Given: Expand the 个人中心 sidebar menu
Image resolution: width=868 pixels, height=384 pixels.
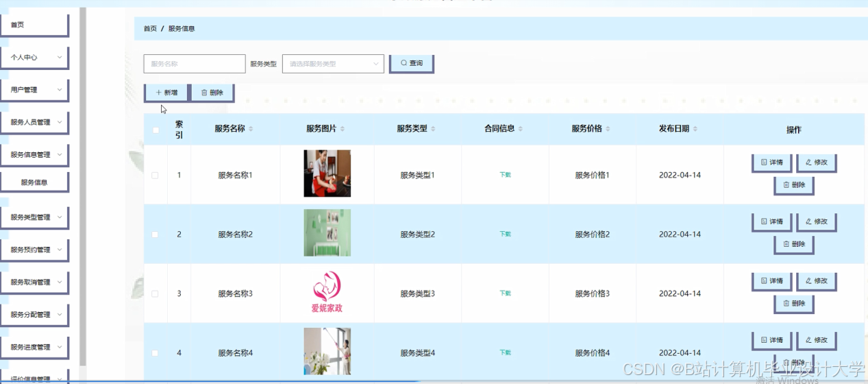Looking at the screenshot, I should tap(34, 58).
